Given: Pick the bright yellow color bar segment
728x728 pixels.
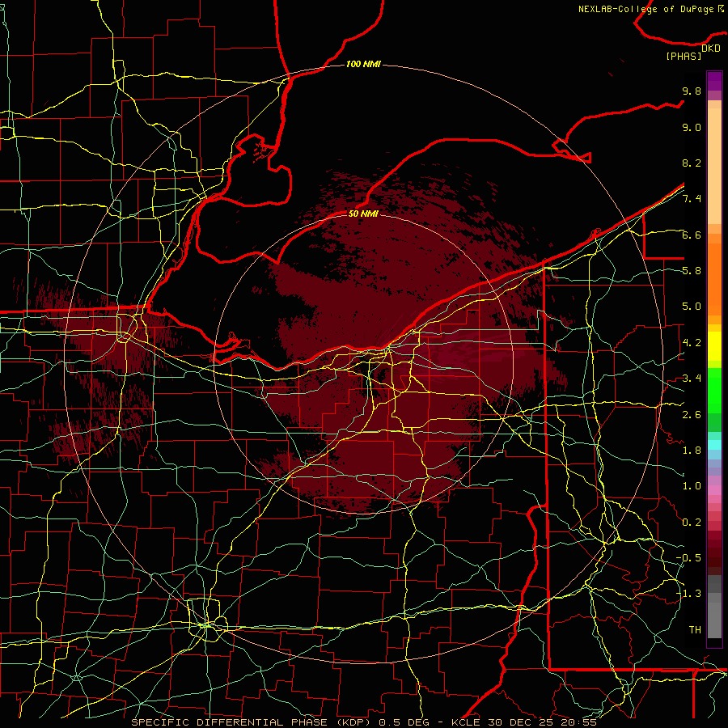Looking at the screenshot, I should (714, 346).
